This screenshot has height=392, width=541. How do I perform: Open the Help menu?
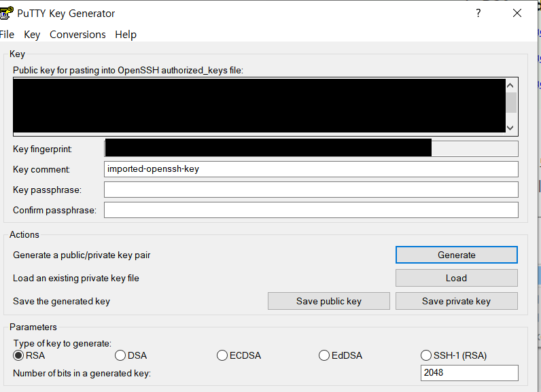126,35
